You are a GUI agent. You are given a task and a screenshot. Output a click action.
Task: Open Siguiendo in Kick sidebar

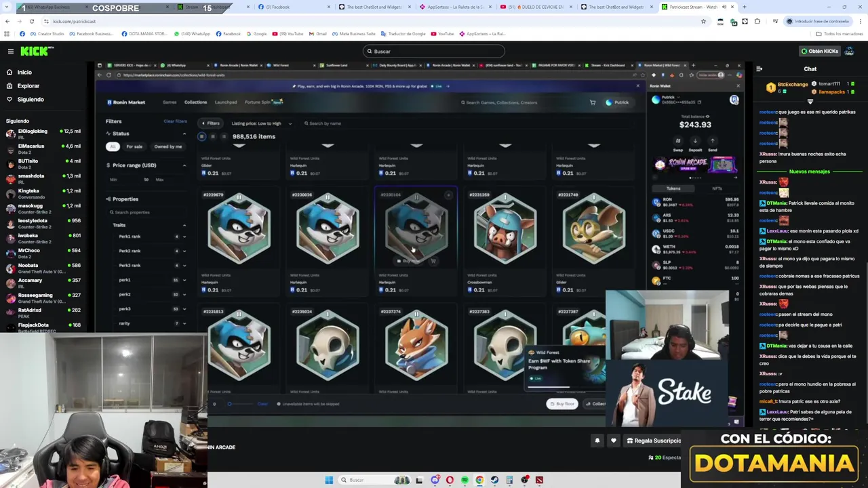coord(30,100)
